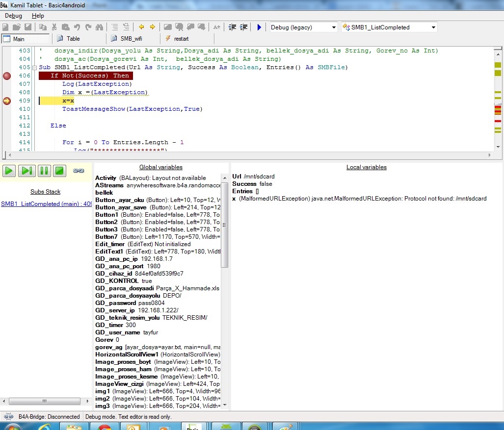Image resolution: width=504 pixels, height=430 pixels.
Task: Collapse the SMB1_ListCompleted sub at line 405
Action: pos(34,68)
